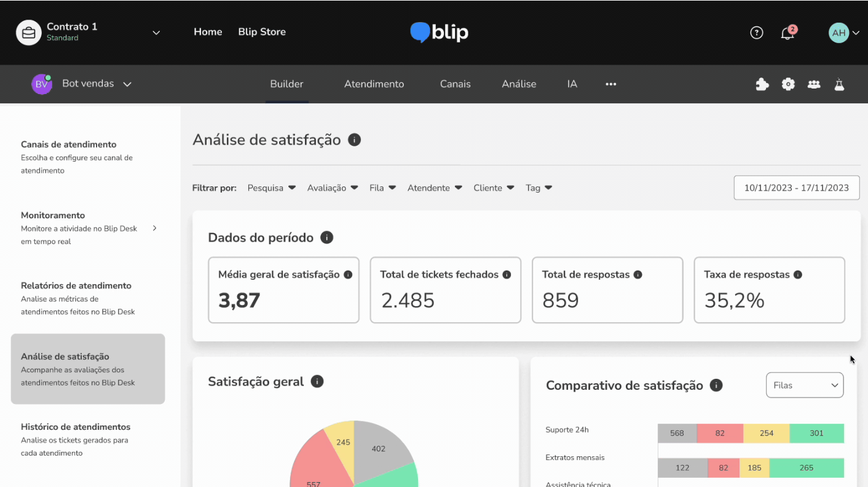Open Histórico de atendimentos in sidebar
This screenshot has width=868, height=487.
(x=88, y=440)
